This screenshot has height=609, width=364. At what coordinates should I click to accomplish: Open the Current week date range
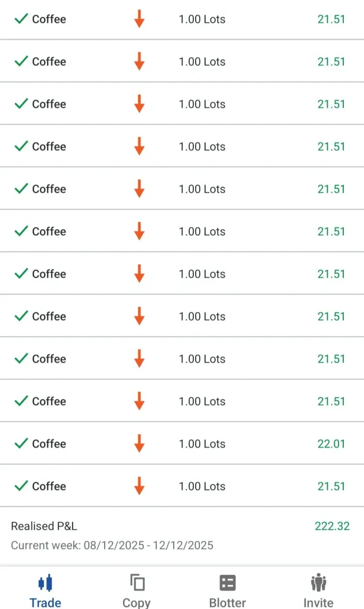click(112, 545)
